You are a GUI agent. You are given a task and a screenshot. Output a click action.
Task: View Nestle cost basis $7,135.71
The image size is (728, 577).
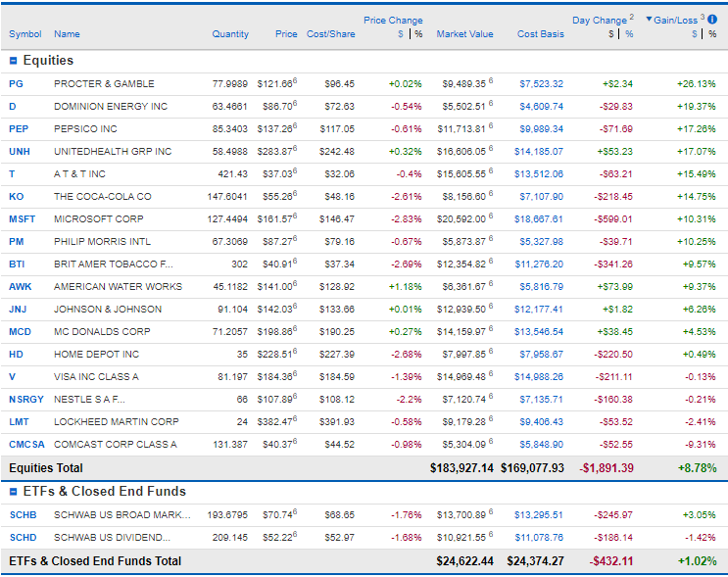[x=542, y=400]
